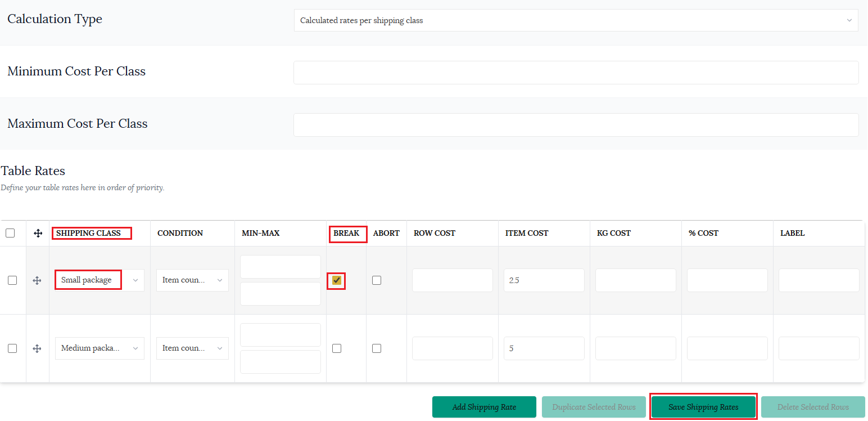Select the Small package row checkbox
Viewport: 868px width, 421px height.
(12, 280)
